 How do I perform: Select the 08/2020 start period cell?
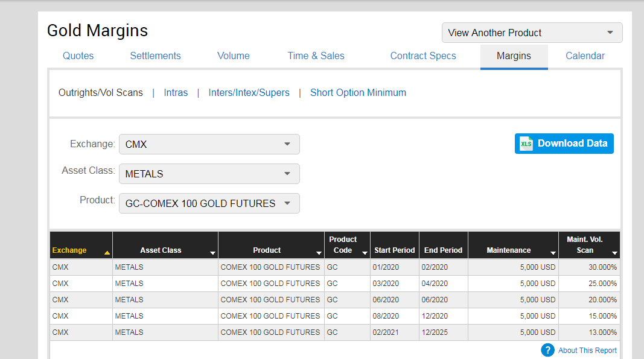click(x=395, y=316)
